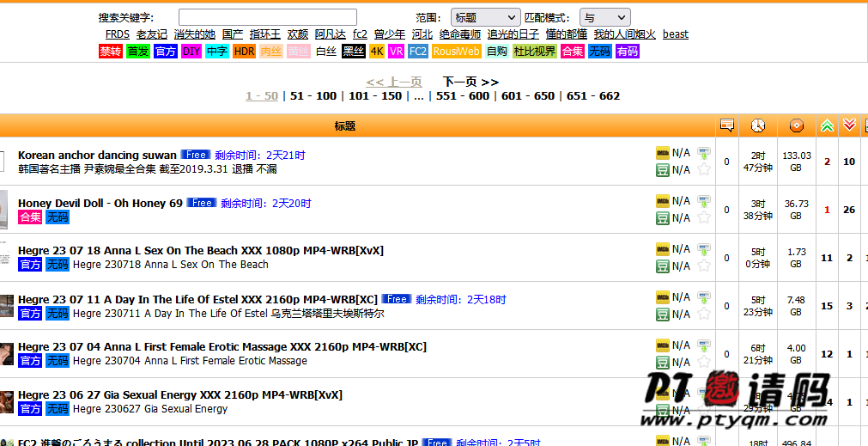868x446 pixels.
Task: Jump to page range 101 - 150
Action: [375, 96]
